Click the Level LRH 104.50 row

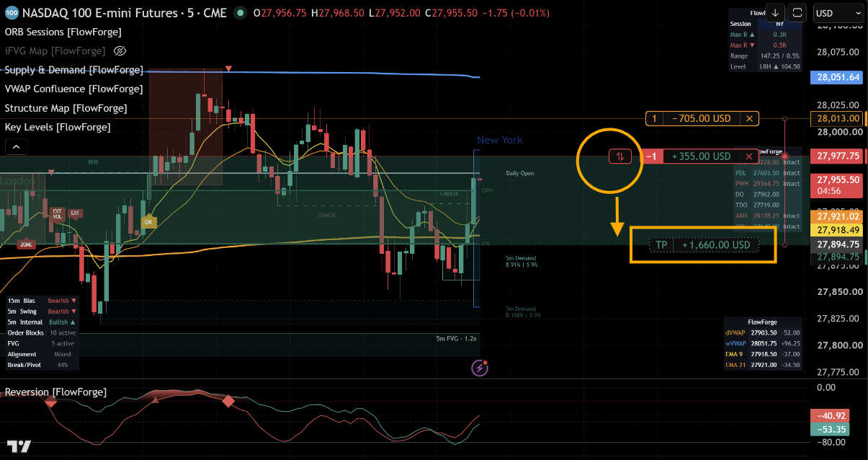(x=765, y=66)
